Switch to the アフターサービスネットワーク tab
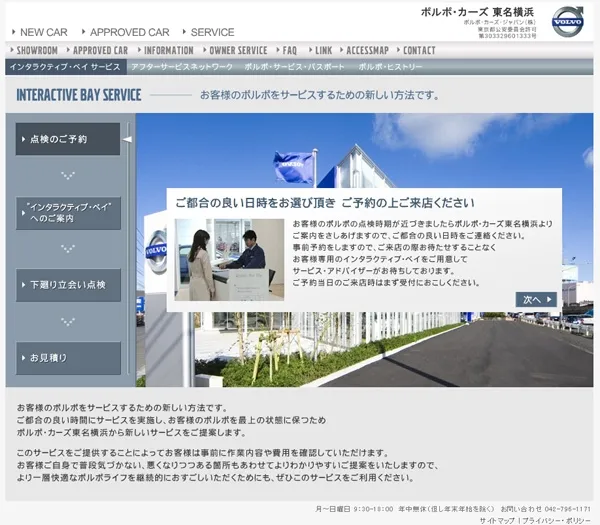This screenshot has height=525, width=600. point(183,67)
